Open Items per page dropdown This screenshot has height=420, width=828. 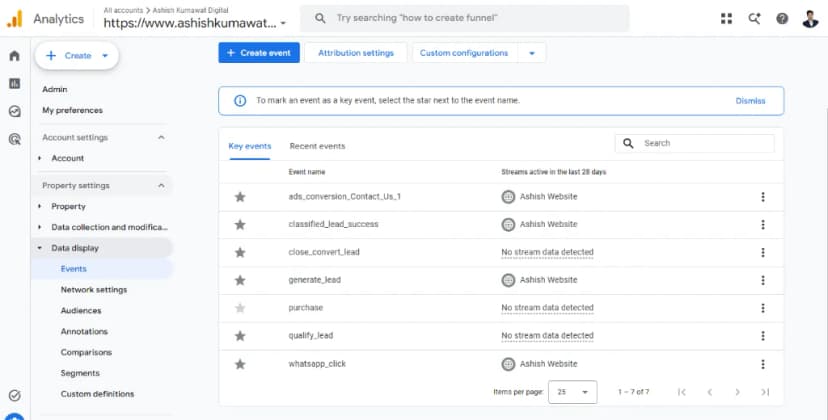pos(572,392)
